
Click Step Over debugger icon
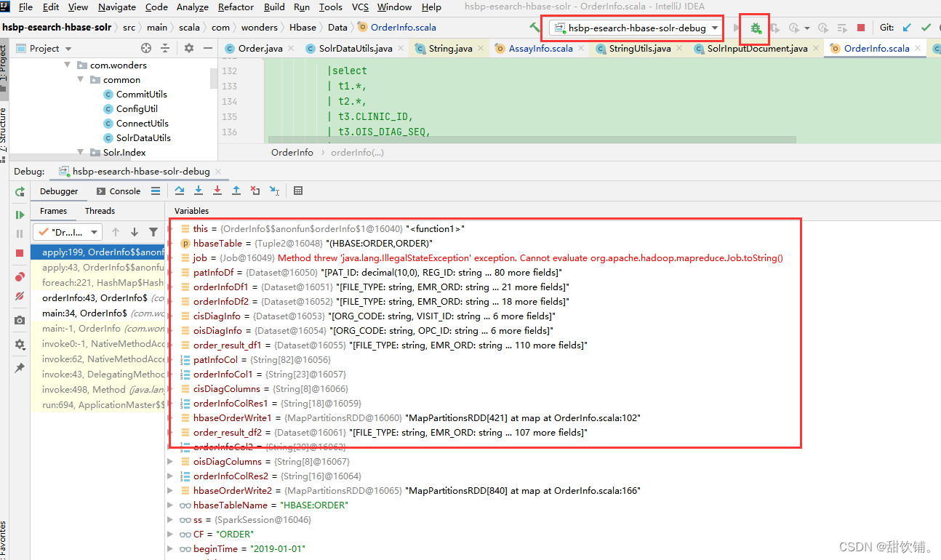point(180,191)
